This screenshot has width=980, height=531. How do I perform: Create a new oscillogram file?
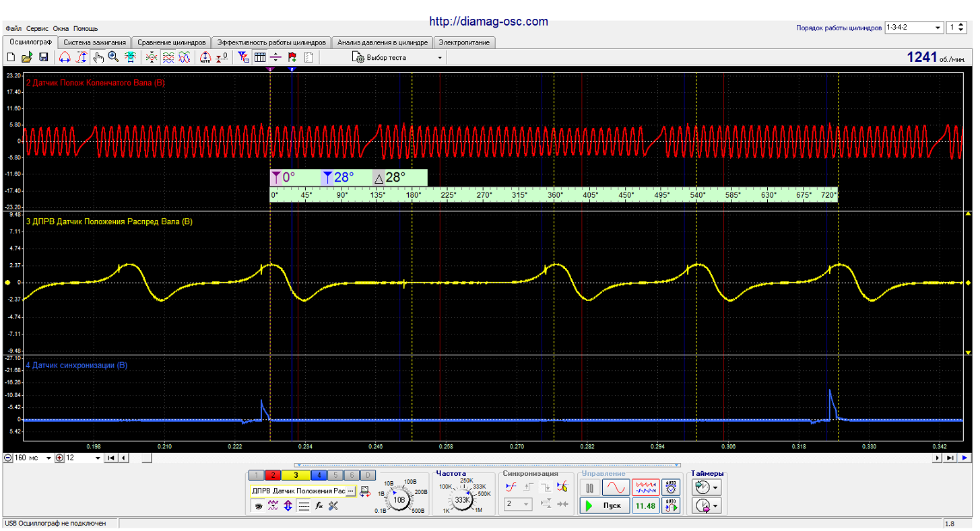(11, 57)
